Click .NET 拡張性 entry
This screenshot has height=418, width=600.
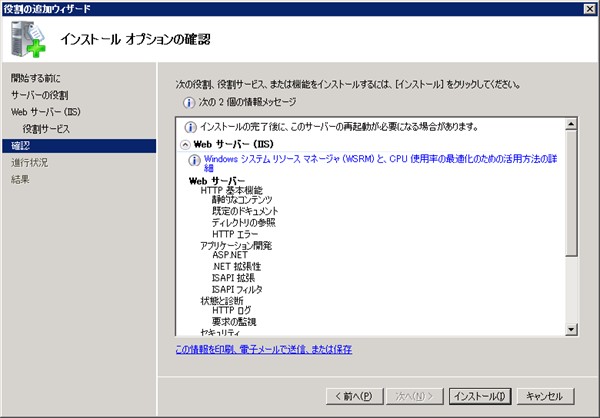236,266
